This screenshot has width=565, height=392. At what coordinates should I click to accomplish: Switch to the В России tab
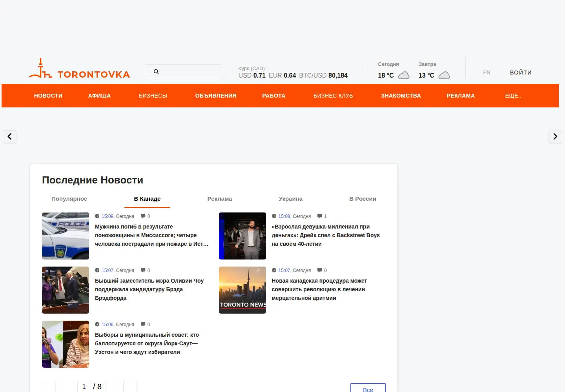(363, 199)
